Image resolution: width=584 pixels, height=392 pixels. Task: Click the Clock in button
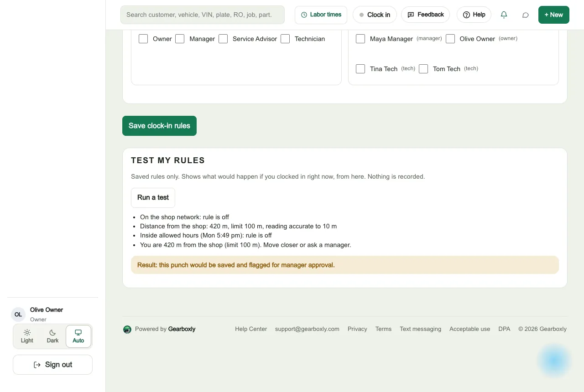coord(375,15)
